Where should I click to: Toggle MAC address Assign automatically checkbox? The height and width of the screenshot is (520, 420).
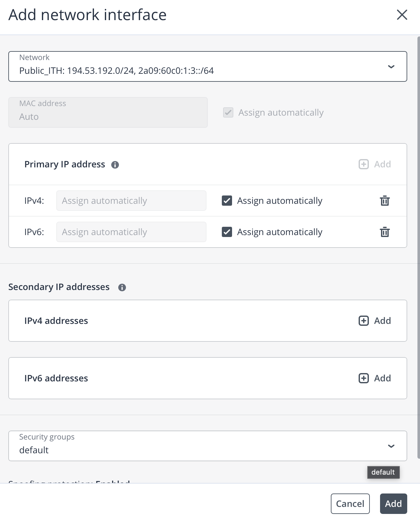[x=228, y=112]
